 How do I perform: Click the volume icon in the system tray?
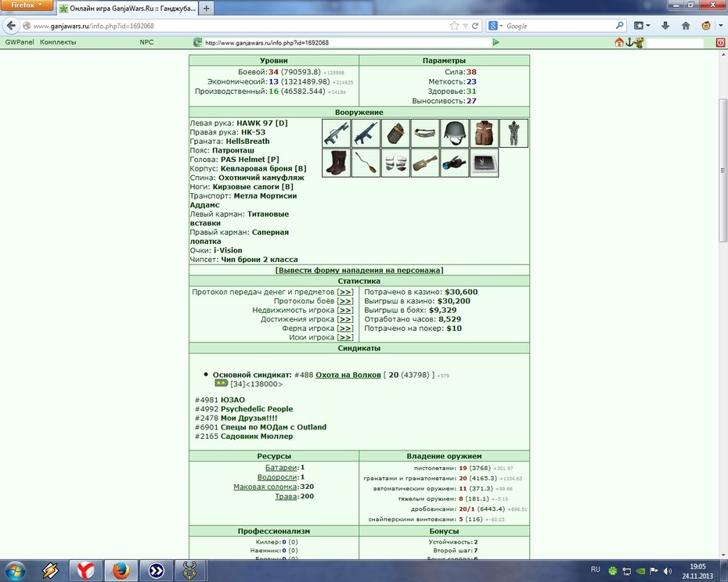point(668,571)
